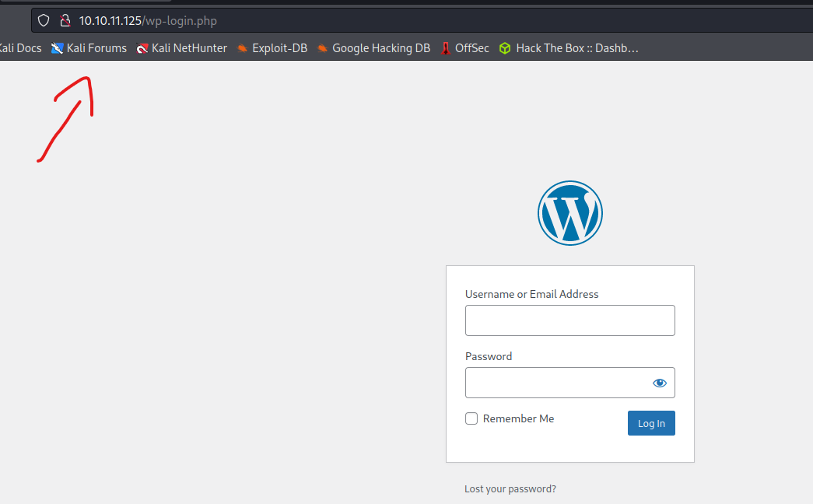The image size is (813, 504).
Task: Focus the Username or Email Address field
Action: pyautogui.click(x=569, y=320)
